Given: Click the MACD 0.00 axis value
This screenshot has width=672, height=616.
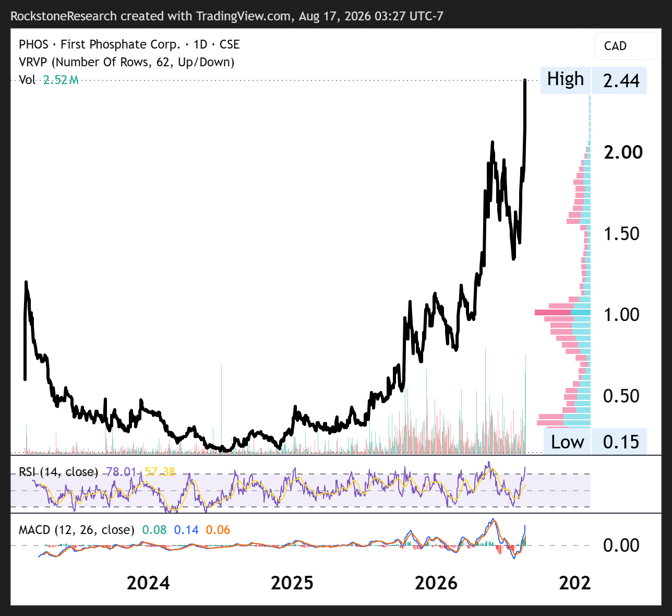Looking at the screenshot, I should coord(621,546).
